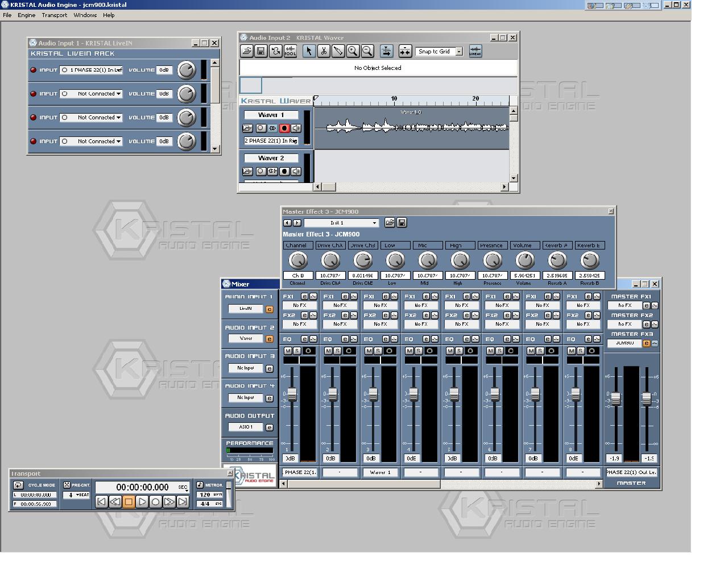Viewport: 728px width, 582px height.
Task: Open Snap to Grid dropdown
Action: pyautogui.click(x=458, y=52)
